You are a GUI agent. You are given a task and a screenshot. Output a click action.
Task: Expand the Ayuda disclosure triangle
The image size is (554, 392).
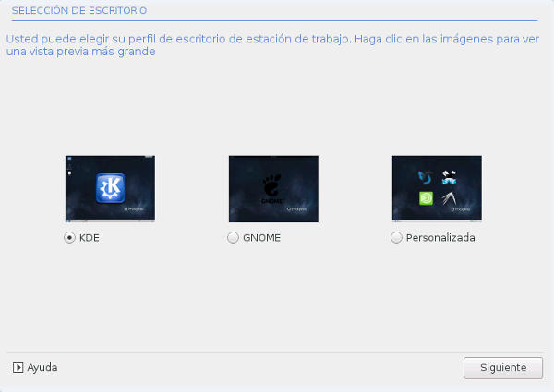tap(18, 368)
